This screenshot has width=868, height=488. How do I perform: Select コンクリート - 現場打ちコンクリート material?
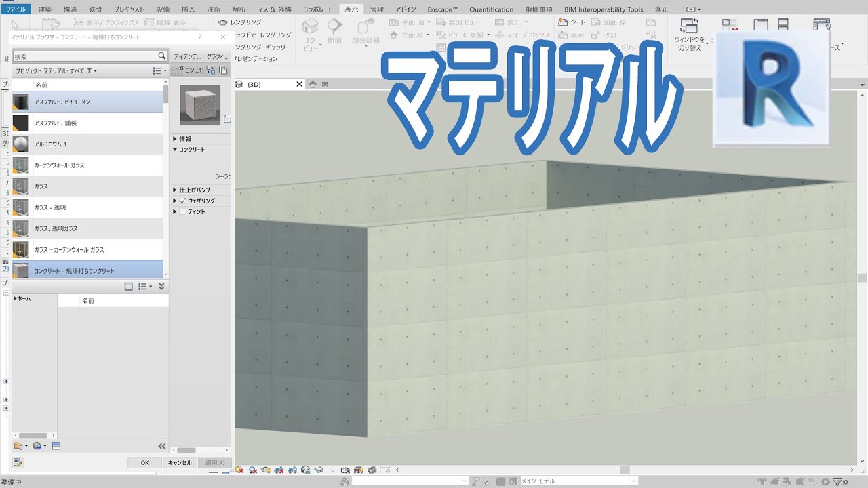point(87,270)
